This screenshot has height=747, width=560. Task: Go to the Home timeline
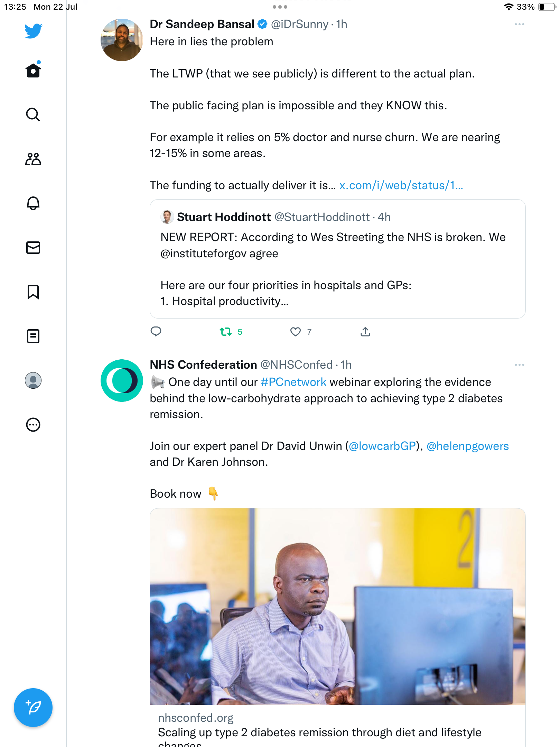pyautogui.click(x=33, y=70)
